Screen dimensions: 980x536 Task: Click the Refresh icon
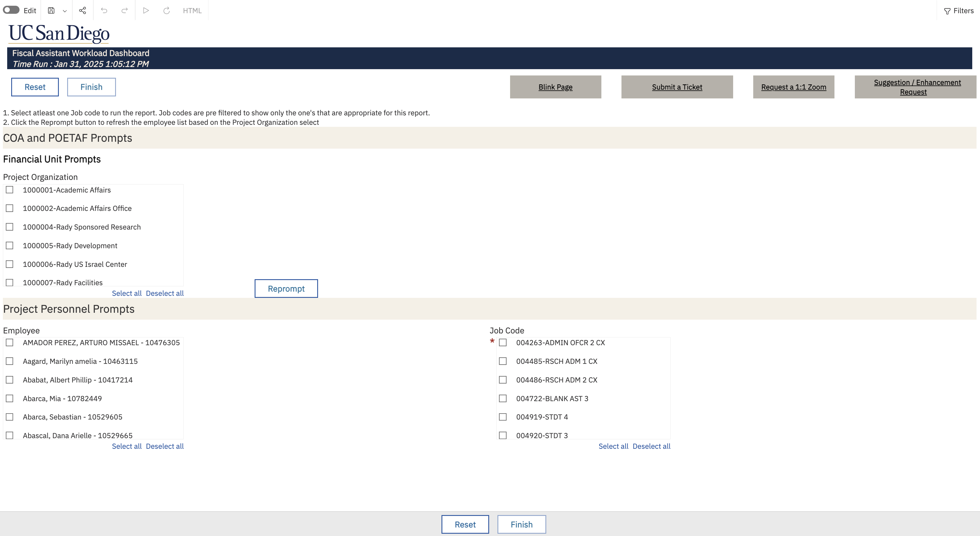[166, 10]
